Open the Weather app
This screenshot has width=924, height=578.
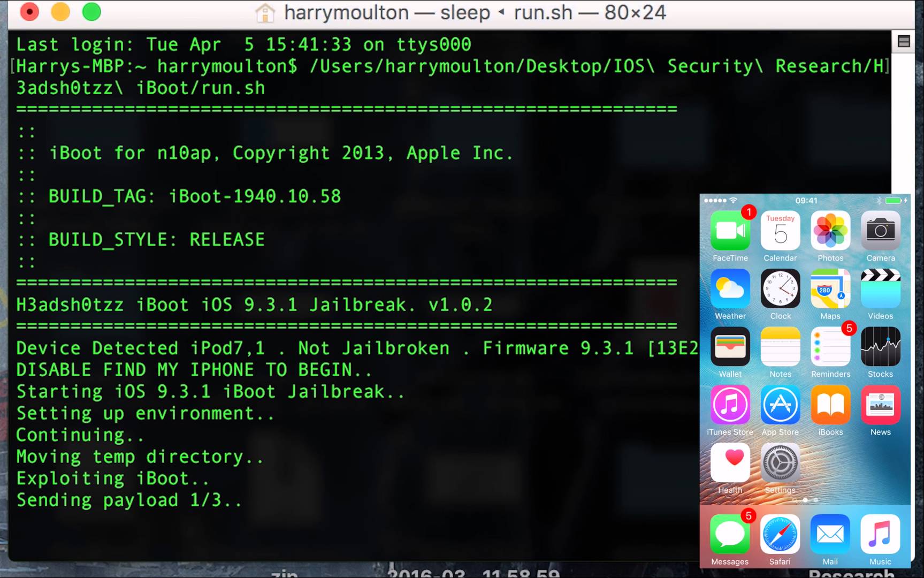point(730,288)
